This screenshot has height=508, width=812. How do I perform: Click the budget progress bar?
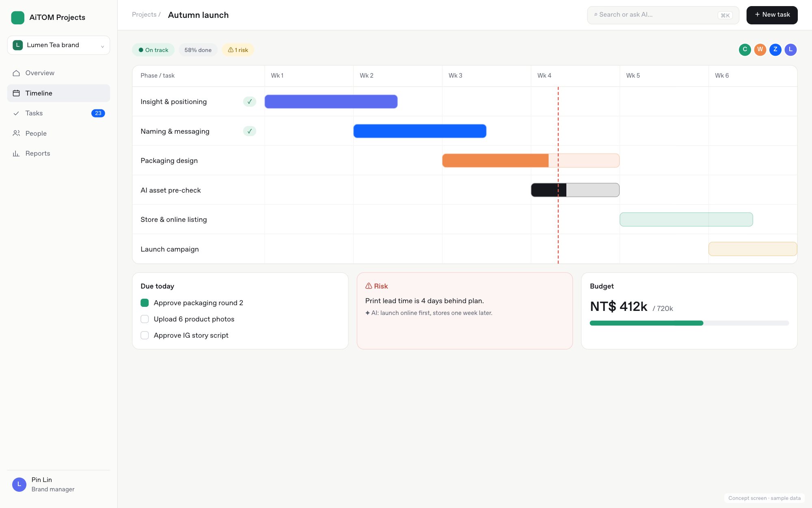(689, 323)
